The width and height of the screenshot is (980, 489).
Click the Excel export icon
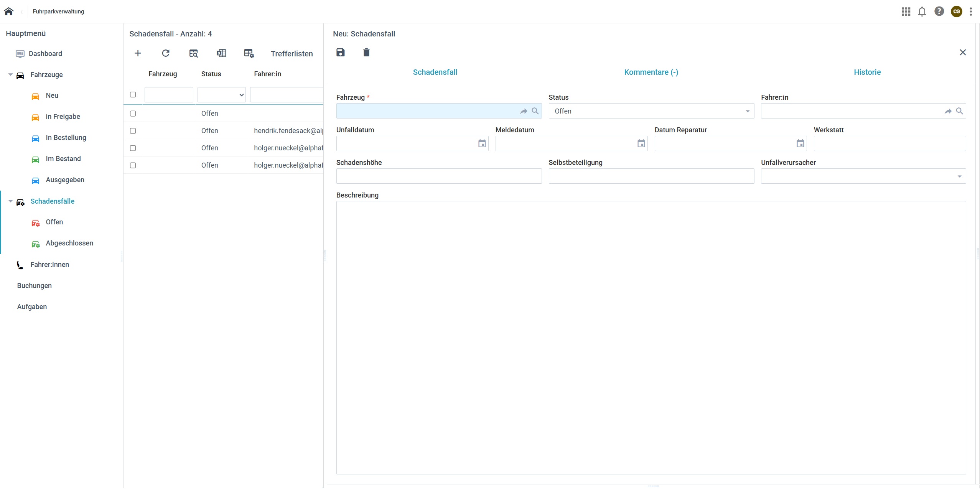pos(221,53)
